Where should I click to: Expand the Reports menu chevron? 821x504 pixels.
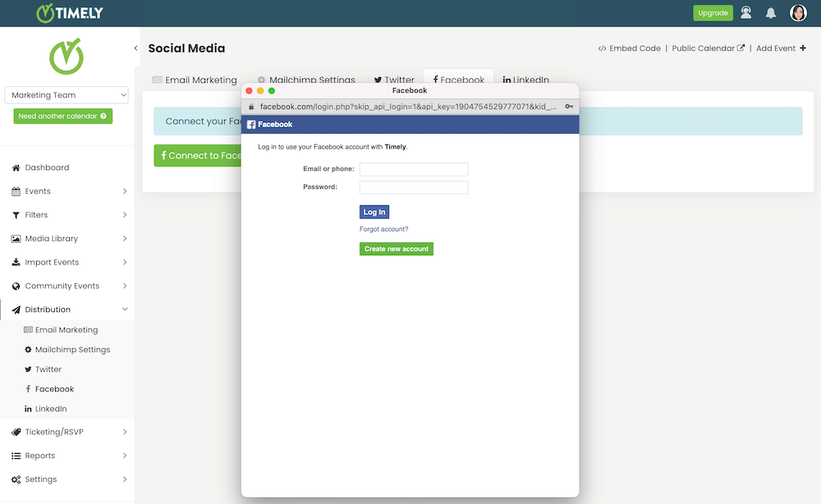(x=125, y=456)
